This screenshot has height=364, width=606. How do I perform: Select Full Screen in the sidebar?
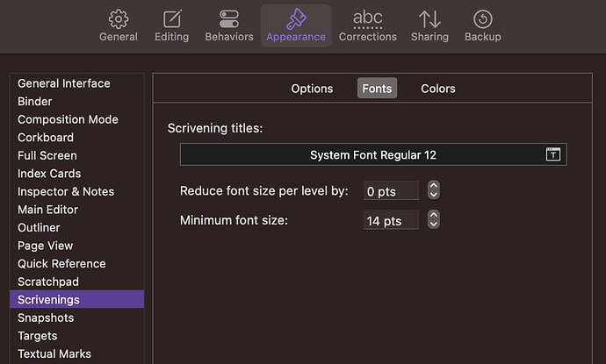[x=77, y=155]
